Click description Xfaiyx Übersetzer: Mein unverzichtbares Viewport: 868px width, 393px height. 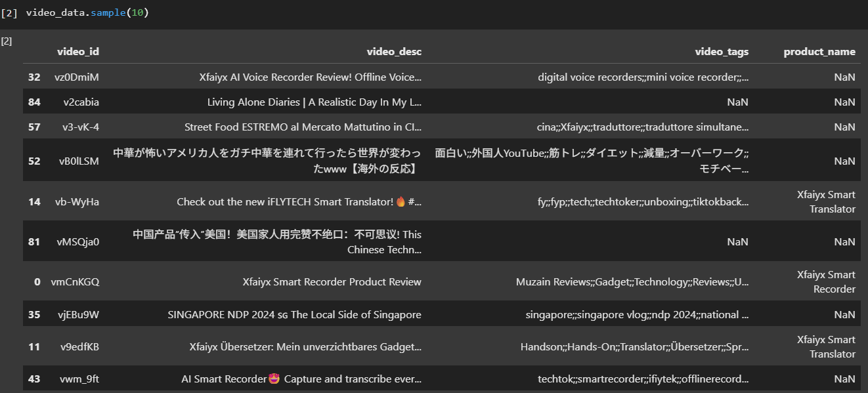(305, 347)
